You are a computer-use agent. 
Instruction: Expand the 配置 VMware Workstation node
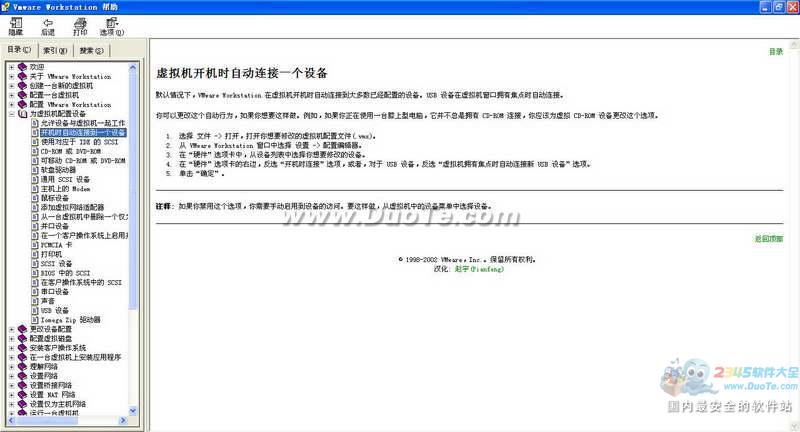[12, 105]
